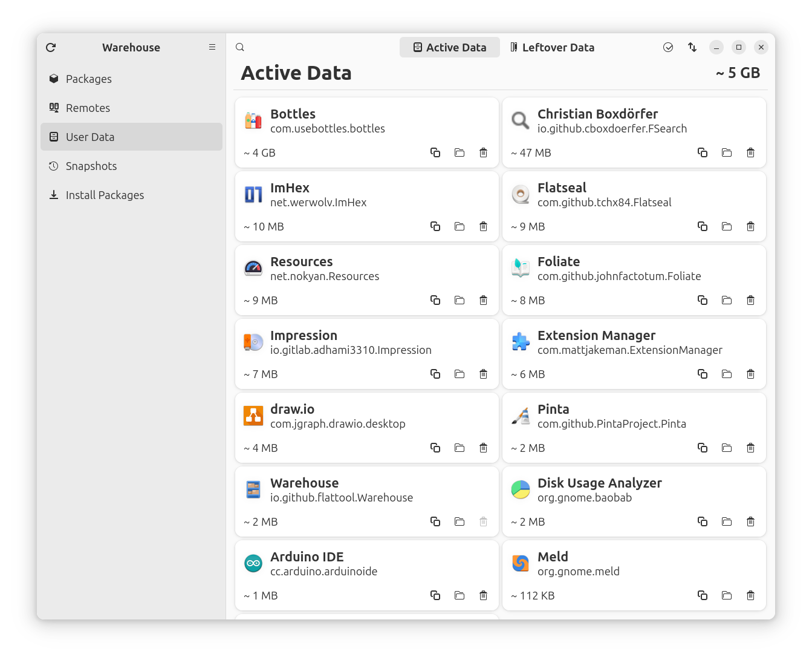Copy Flatseal data path

[703, 226]
